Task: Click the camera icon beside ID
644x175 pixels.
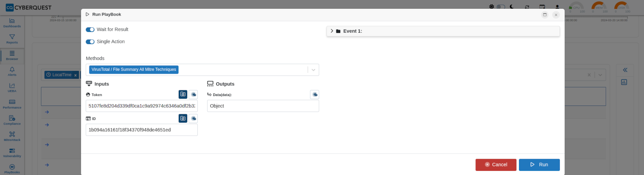Action: coord(183,118)
